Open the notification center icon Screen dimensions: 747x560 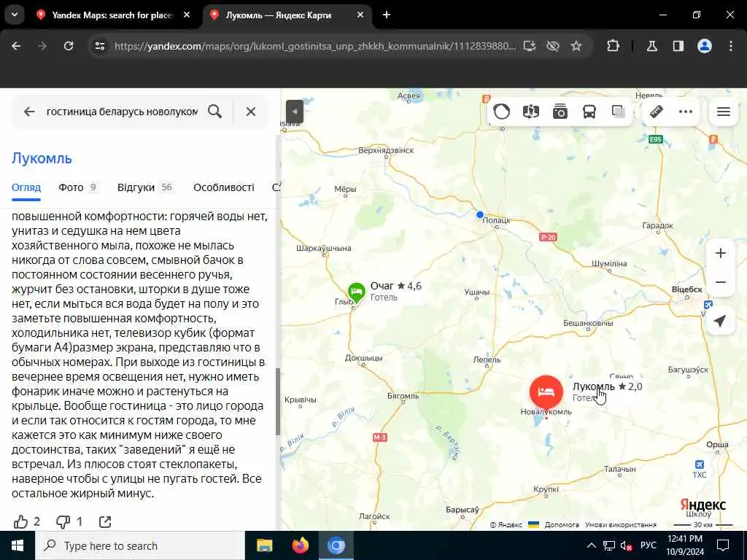(x=723, y=545)
